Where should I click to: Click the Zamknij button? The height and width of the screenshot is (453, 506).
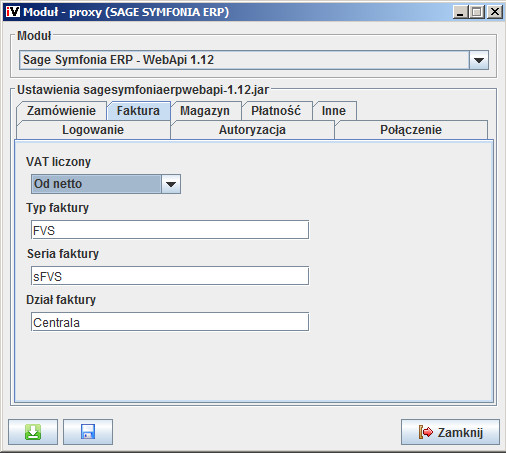[x=450, y=432]
